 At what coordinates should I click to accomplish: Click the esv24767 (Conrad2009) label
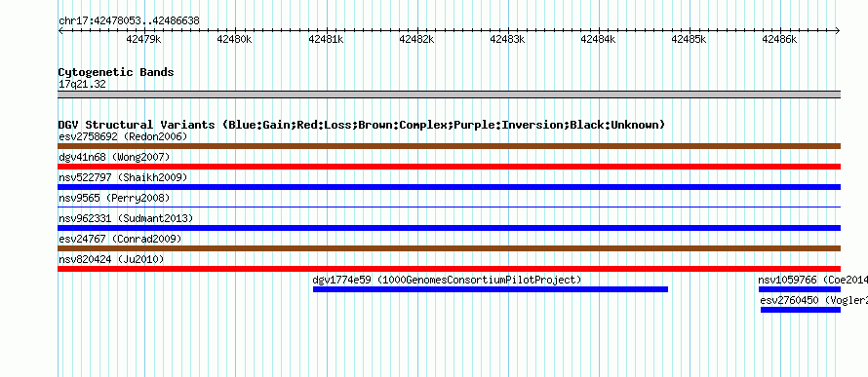[120, 239]
